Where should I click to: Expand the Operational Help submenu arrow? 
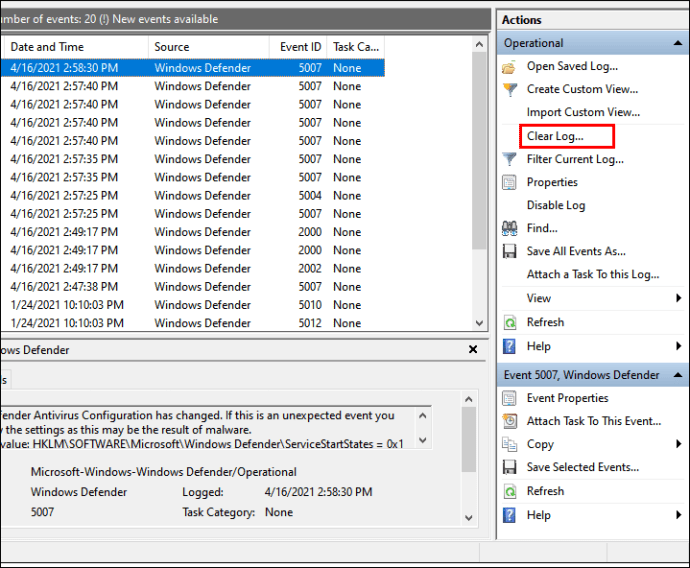coord(679,346)
